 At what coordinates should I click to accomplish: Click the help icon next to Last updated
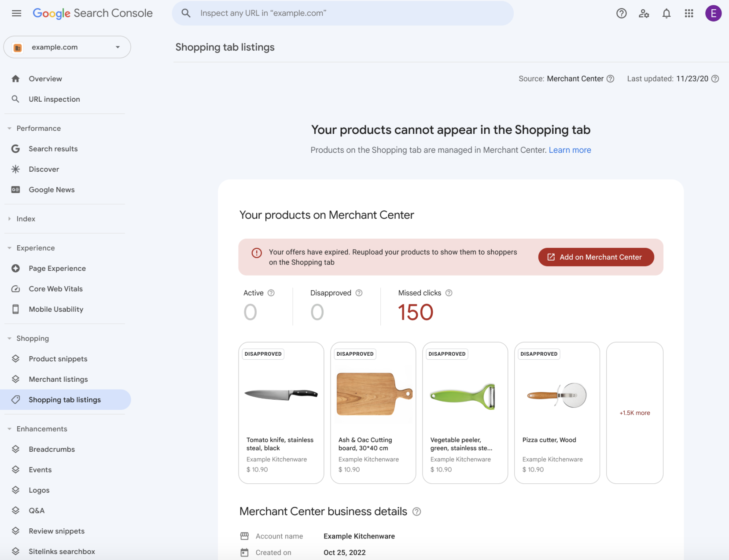715,79
